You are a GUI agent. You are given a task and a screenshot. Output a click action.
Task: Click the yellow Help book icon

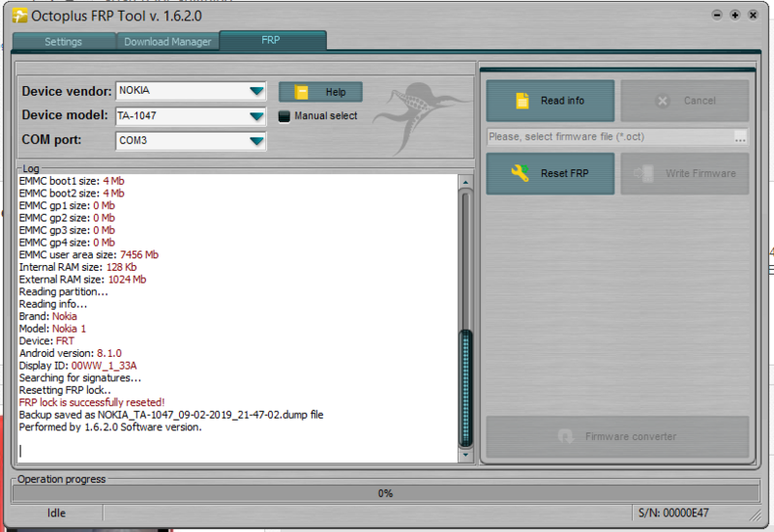[301, 92]
